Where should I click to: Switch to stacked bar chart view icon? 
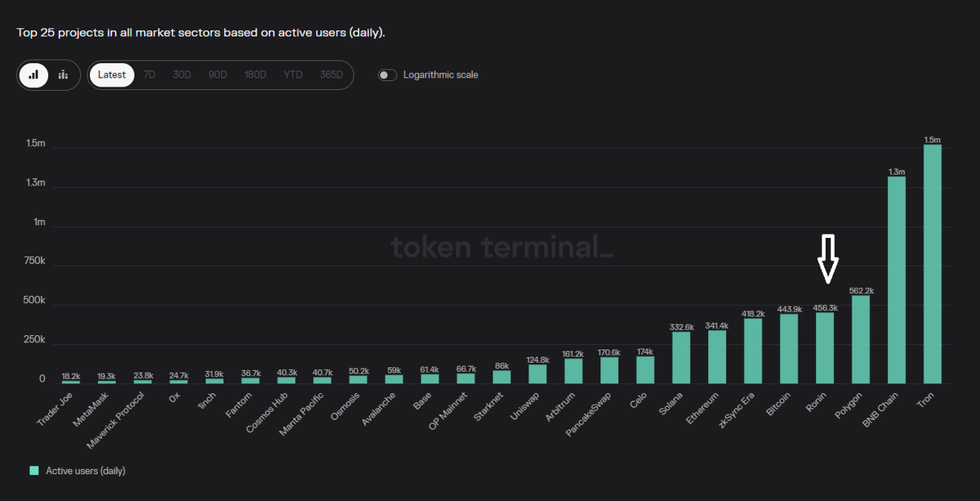[x=63, y=74]
